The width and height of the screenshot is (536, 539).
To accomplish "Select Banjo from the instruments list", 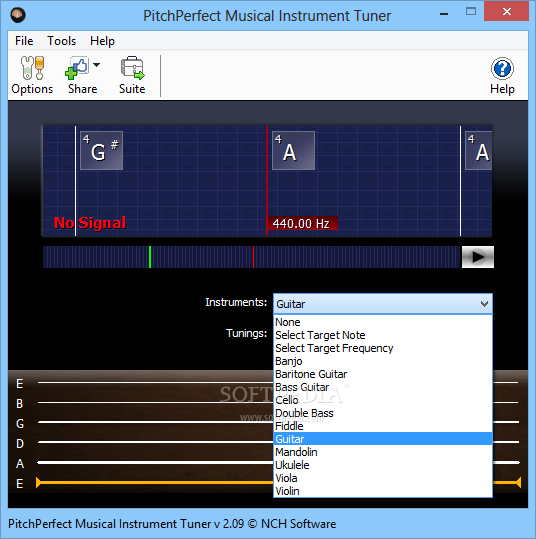I will [x=383, y=361].
